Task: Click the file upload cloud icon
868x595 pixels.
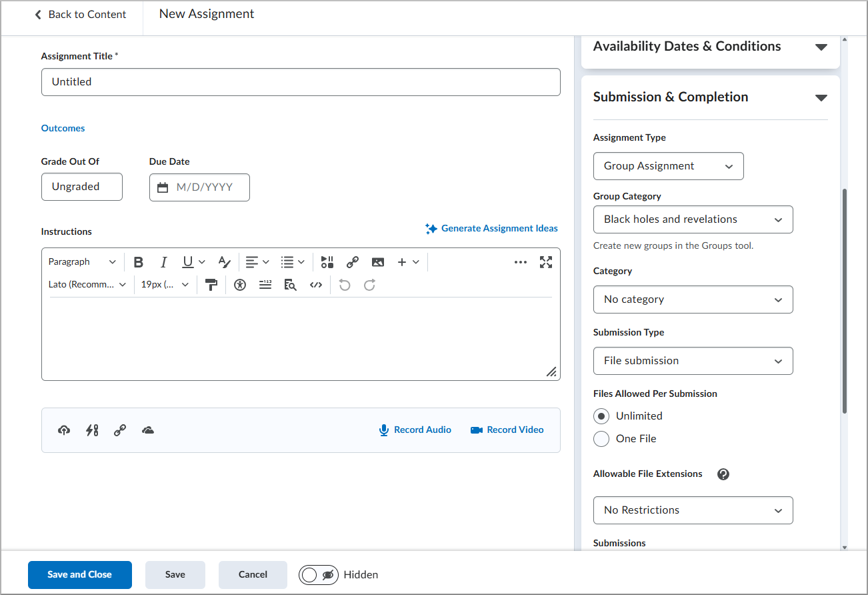Action: 64,430
